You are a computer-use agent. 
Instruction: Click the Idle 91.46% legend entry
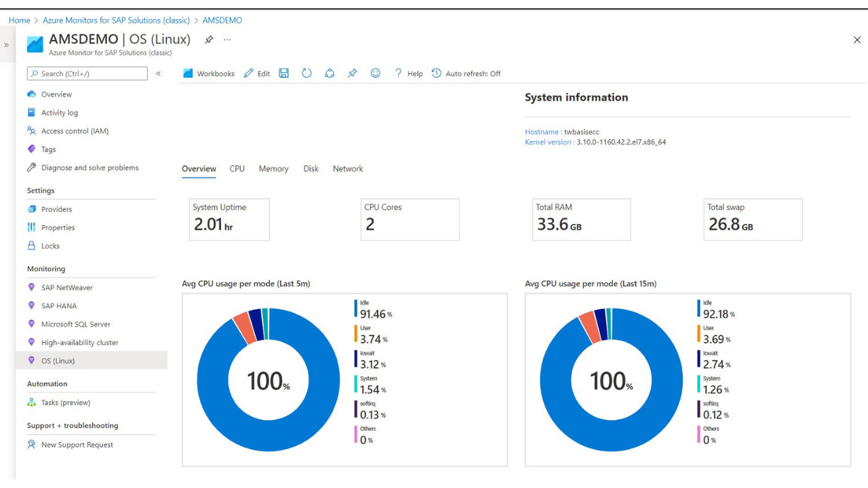pos(373,309)
